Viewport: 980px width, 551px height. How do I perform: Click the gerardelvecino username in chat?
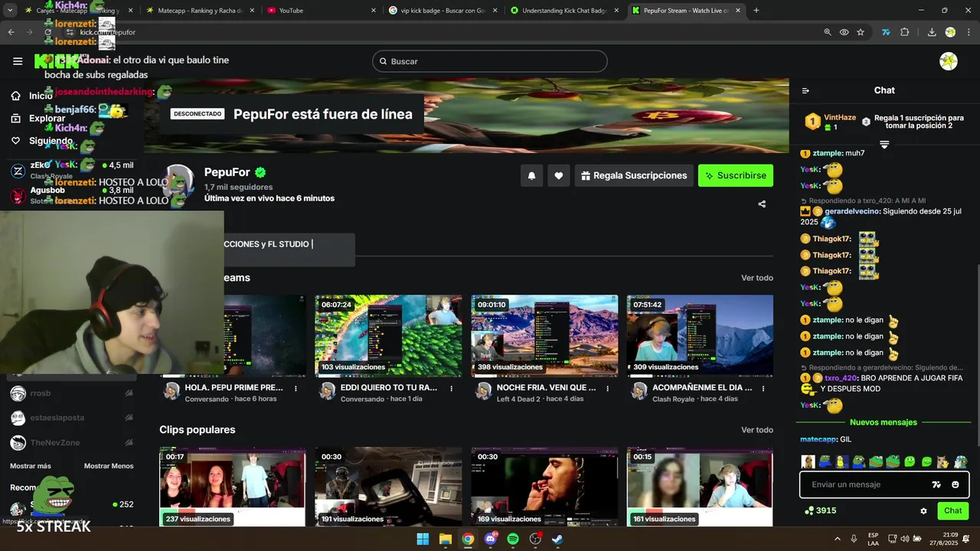852,211
